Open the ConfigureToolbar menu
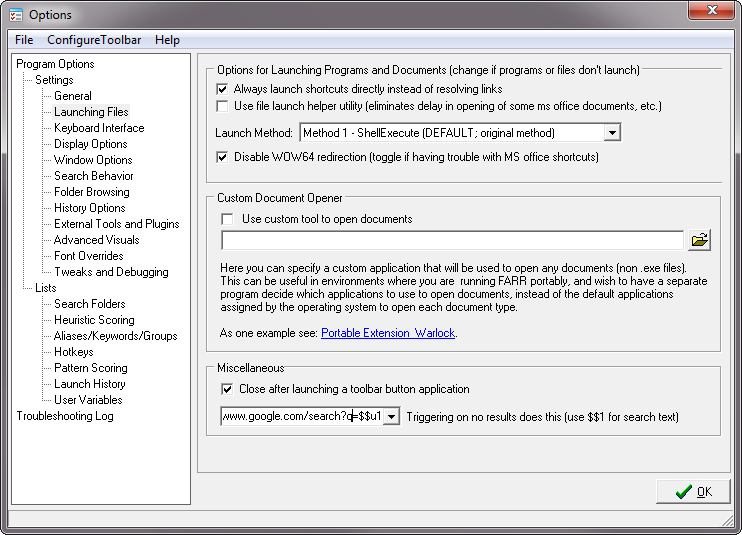Image resolution: width=742 pixels, height=535 pixels. 94,40
